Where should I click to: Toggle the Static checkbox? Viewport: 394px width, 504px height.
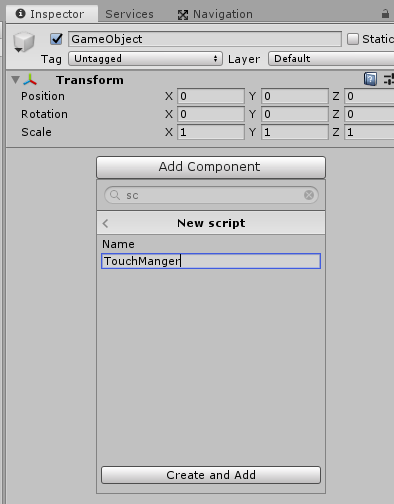[x=353, y=39]
